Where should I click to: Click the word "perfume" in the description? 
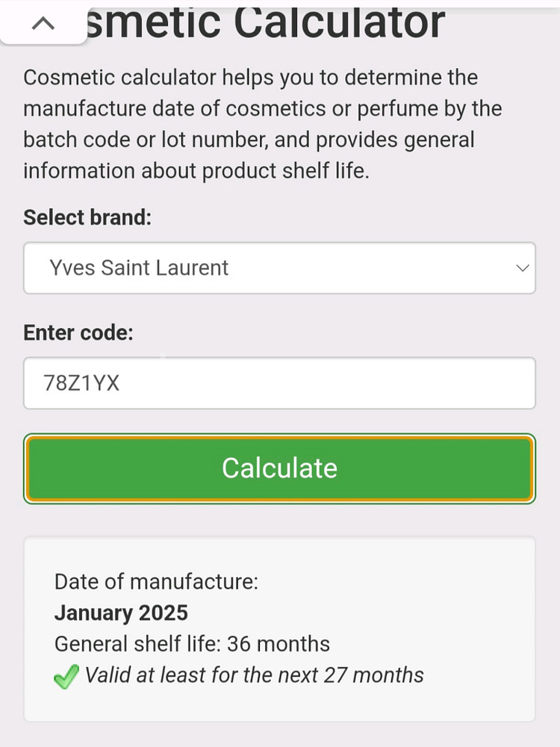(403, 108)
